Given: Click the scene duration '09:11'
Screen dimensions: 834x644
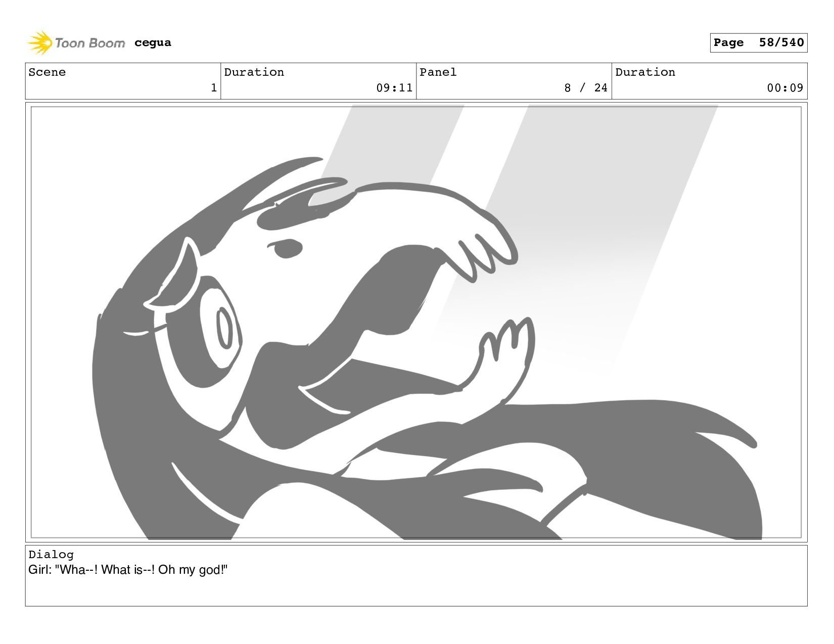Looking at the screenshot, I should (394, 88).
